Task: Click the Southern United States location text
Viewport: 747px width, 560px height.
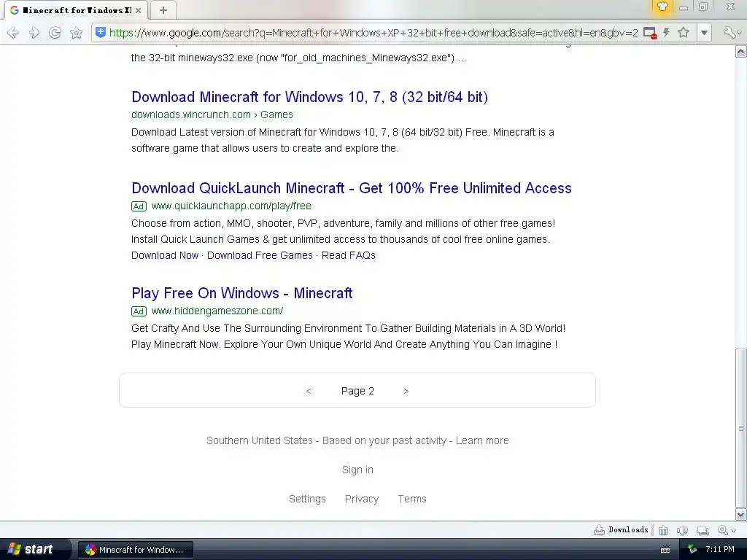Action: pos(260,440)
